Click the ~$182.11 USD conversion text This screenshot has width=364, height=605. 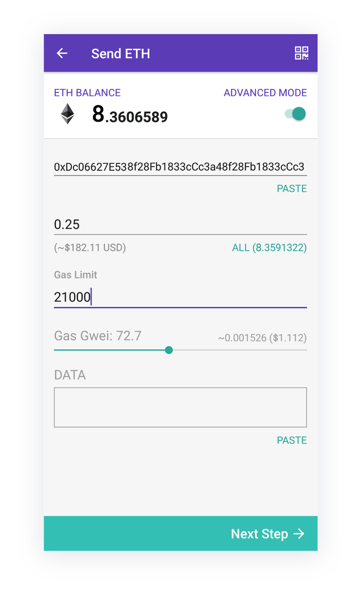click(x=90, y=248)
